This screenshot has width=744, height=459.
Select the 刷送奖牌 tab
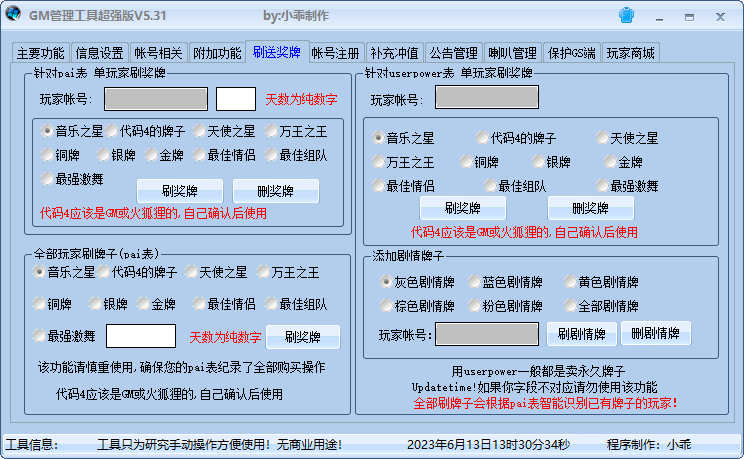[277, 51]
